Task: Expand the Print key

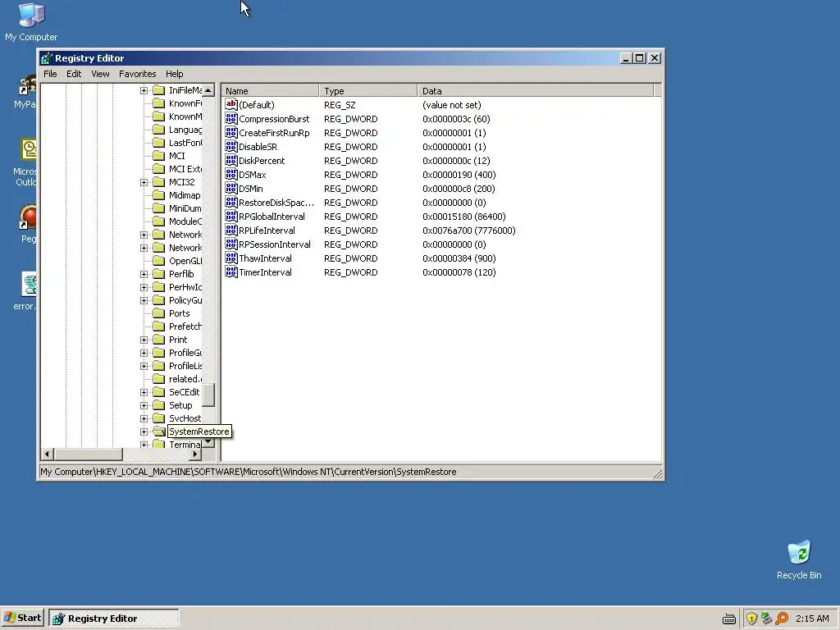Action: click(144, 340)
